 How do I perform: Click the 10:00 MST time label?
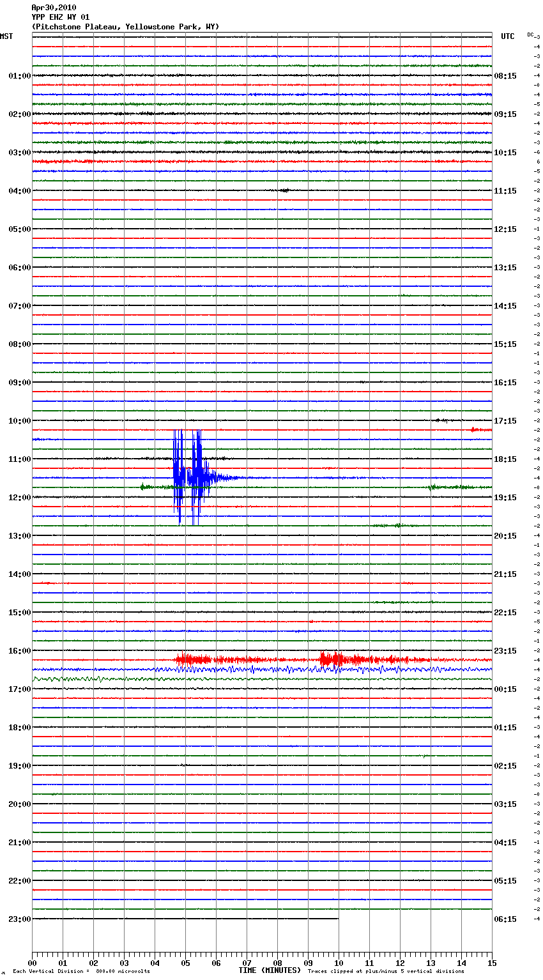(x=19, y=421)
